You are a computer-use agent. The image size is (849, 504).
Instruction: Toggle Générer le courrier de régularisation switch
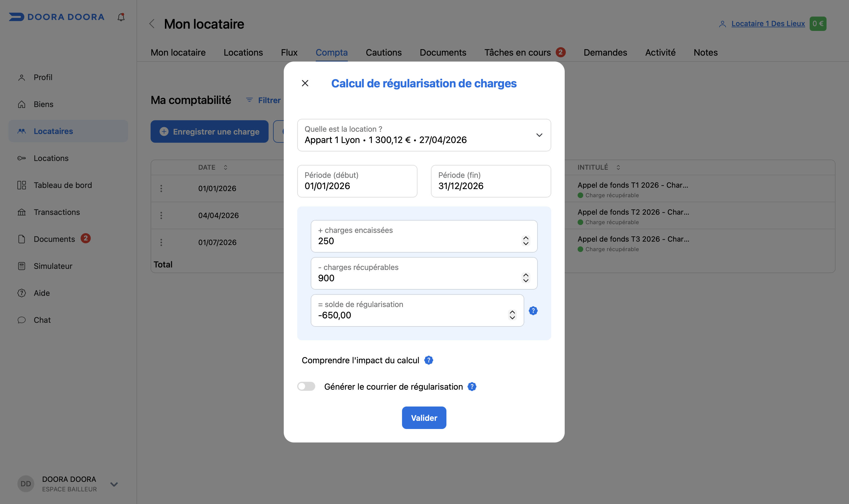306,387
